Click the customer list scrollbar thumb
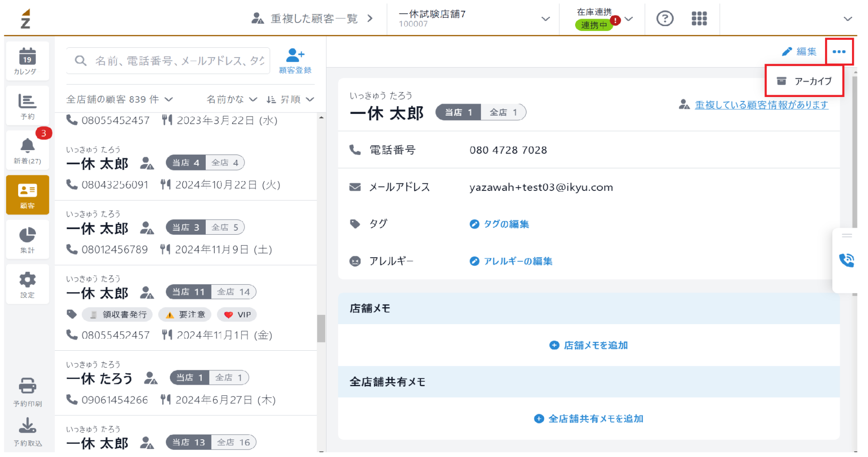The height and width of the screenshot is (457, 868). coord(321,329)
